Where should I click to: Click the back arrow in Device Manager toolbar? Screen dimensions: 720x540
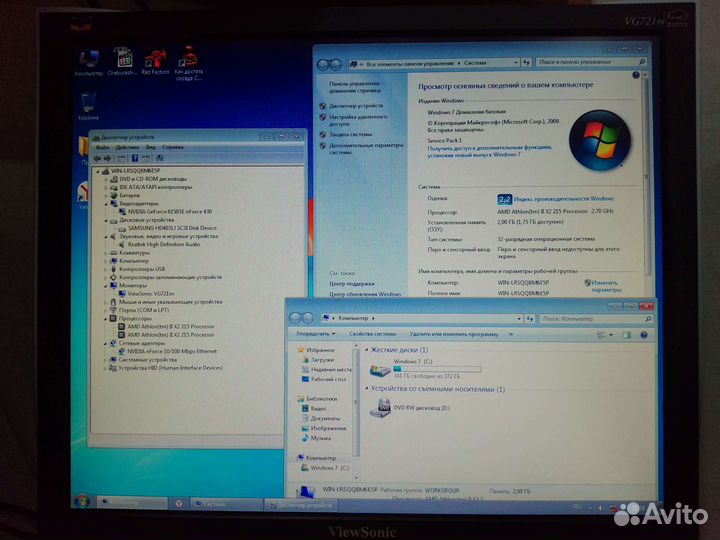[97, 158]
